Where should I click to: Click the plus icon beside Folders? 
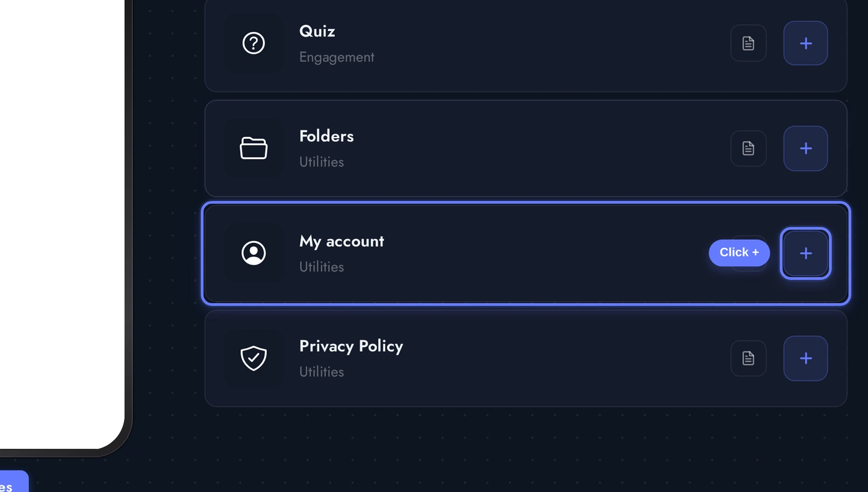click(x=805, y=148)
